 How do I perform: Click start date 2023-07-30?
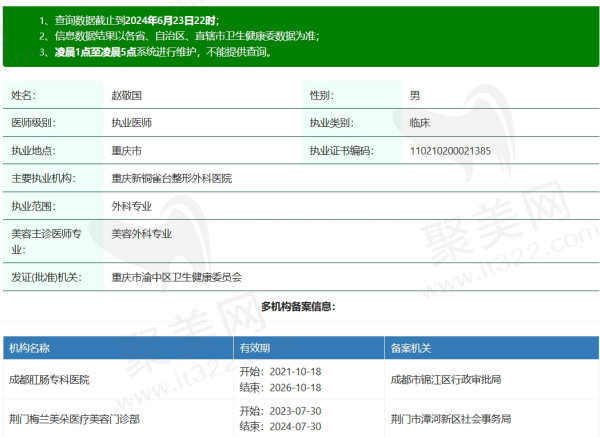295,411
